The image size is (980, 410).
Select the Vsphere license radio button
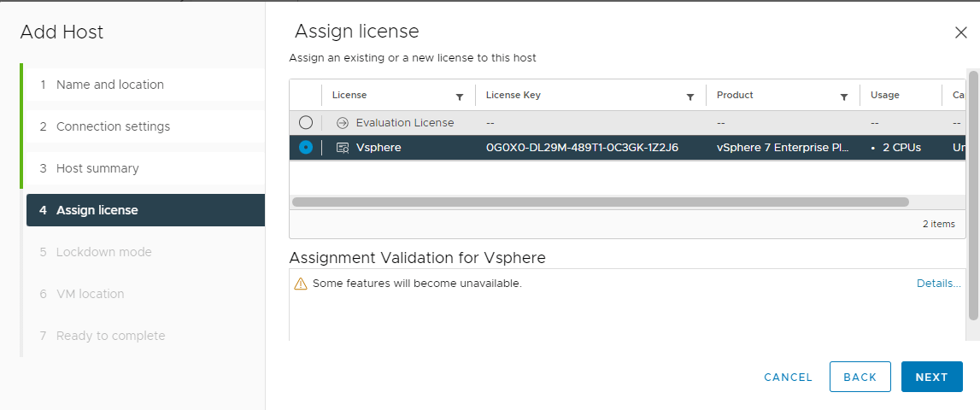click(306, 148)
